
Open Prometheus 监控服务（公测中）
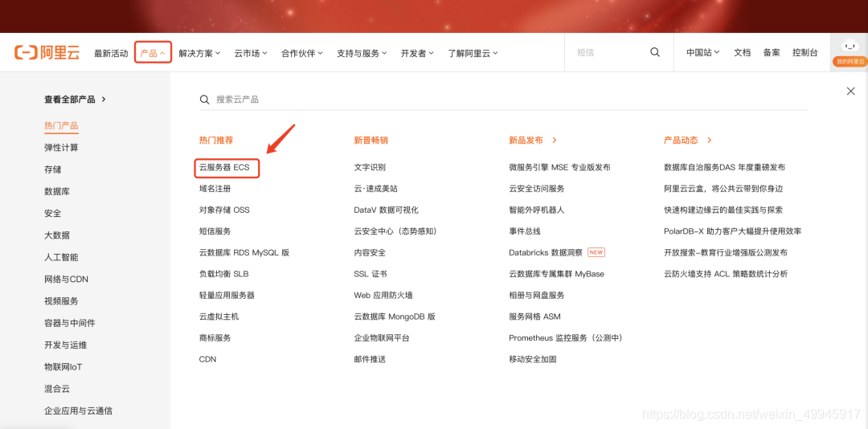(x=566, y=338)
